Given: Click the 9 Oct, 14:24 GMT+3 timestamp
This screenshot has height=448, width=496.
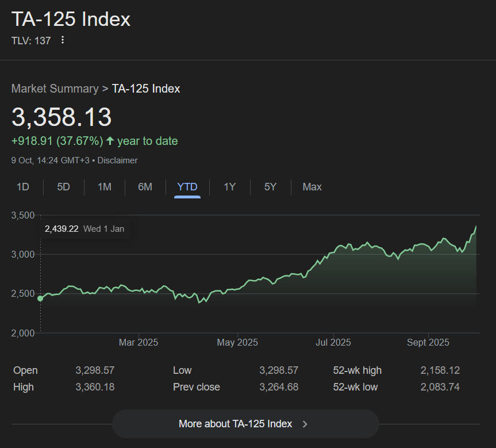Looking at the screenshot, I should pos(51,160).
